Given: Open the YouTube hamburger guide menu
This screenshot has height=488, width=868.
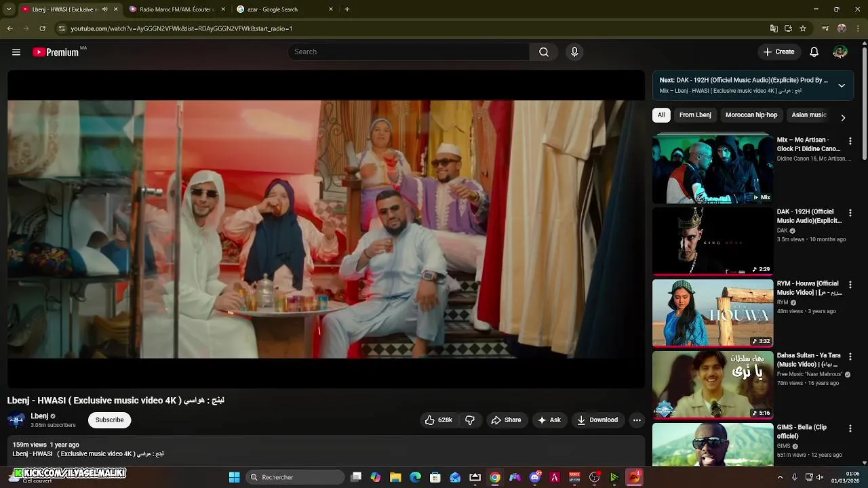Looking at the screenshot, I should pos(16,52).
